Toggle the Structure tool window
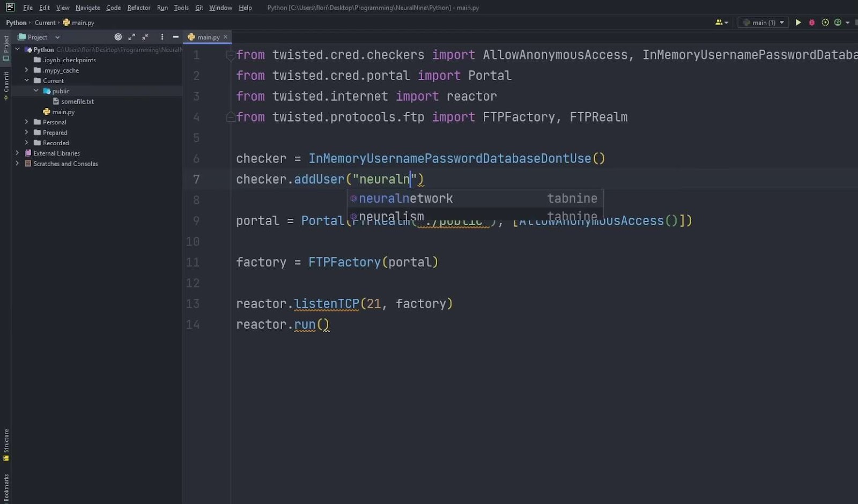 pos(6,443)
